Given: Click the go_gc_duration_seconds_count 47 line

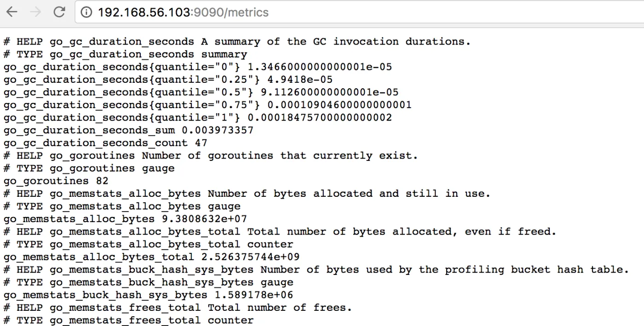Looking at the screenshot, I should (105, 143).
